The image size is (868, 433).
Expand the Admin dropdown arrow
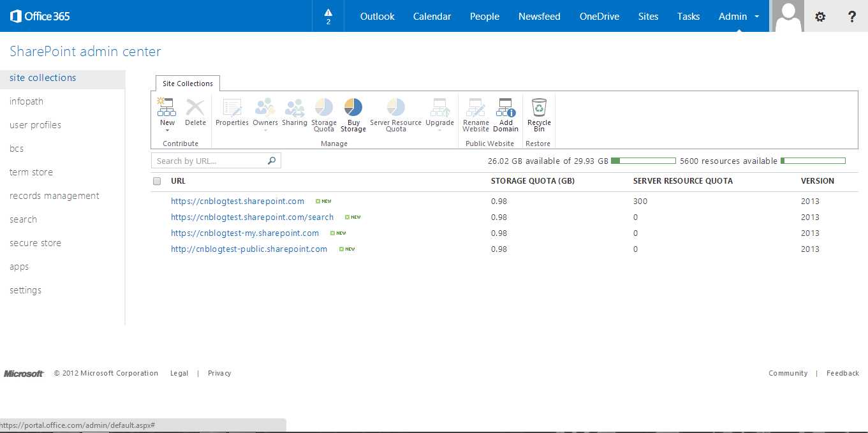(757, 17)
